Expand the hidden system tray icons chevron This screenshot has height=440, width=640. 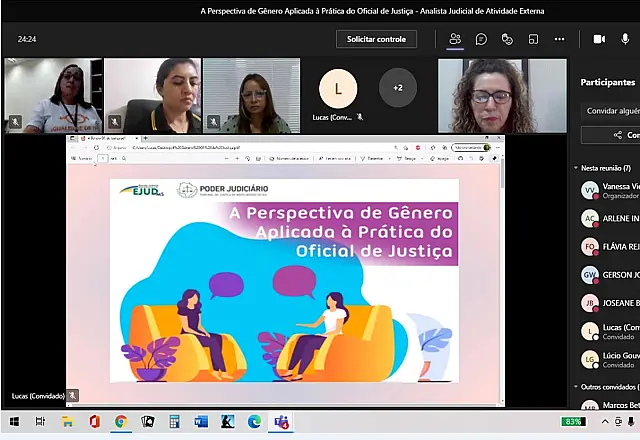pos(605,422)
